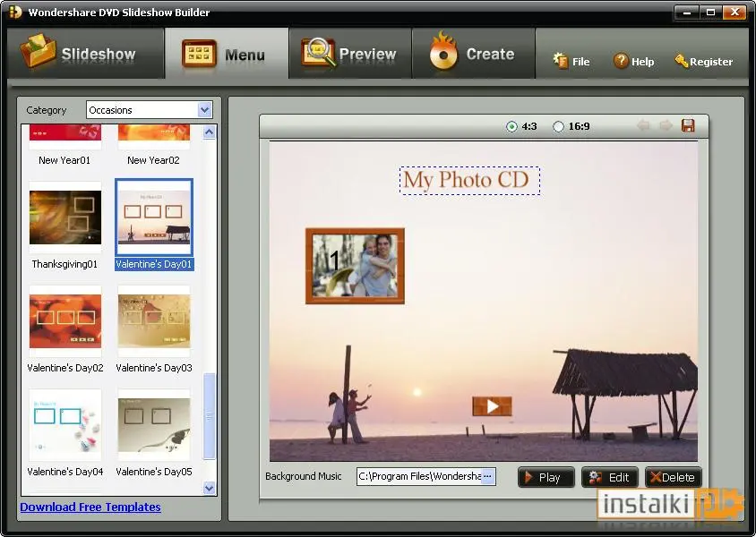Open the Preview tab
The image size is (756, 537).
coord(350,53)
